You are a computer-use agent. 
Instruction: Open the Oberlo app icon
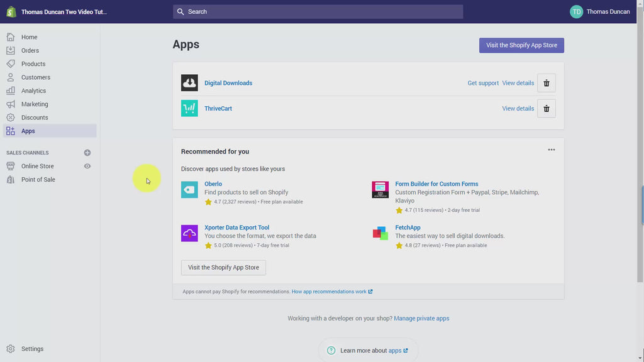tap(189, 190)
